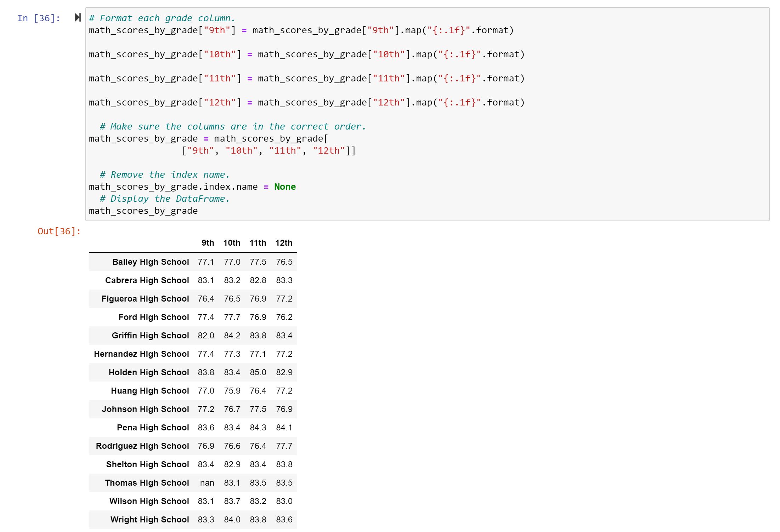
Task: Select the 9th column header in table
Action: [207, 243]
